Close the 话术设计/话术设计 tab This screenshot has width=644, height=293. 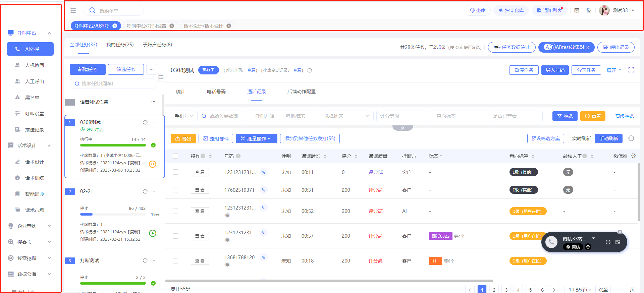click(x=229, y=26)
